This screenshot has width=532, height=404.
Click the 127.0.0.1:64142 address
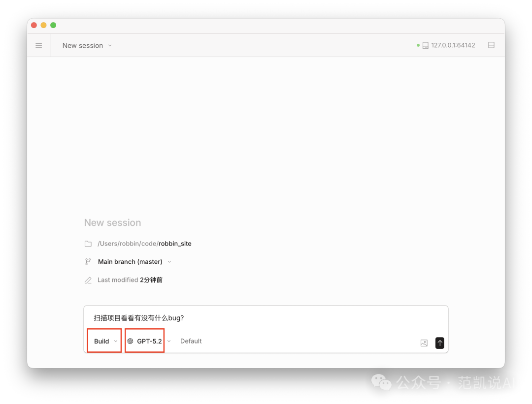coord(453,45)
